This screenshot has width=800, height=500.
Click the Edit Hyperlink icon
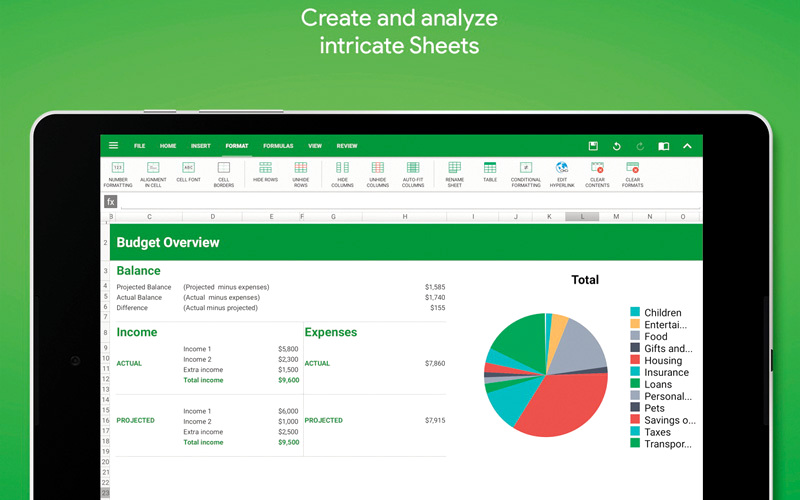click(x=561, y=168)
